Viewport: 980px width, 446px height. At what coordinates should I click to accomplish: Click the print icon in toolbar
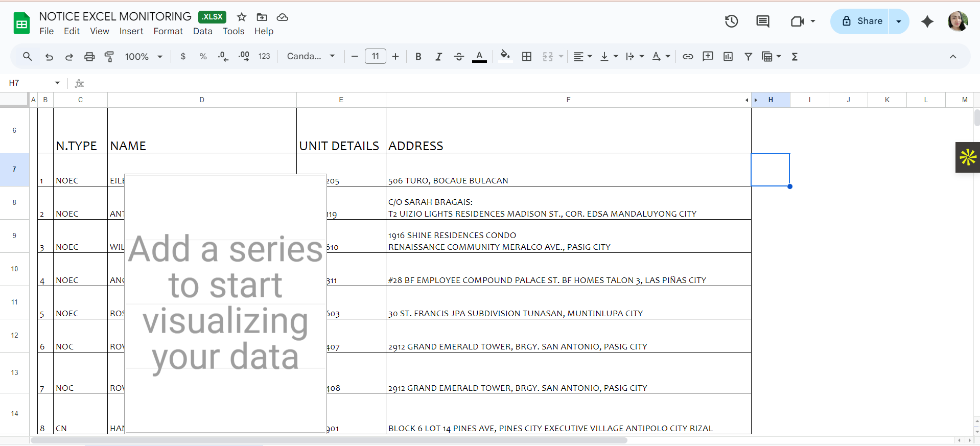pos(89,57)
